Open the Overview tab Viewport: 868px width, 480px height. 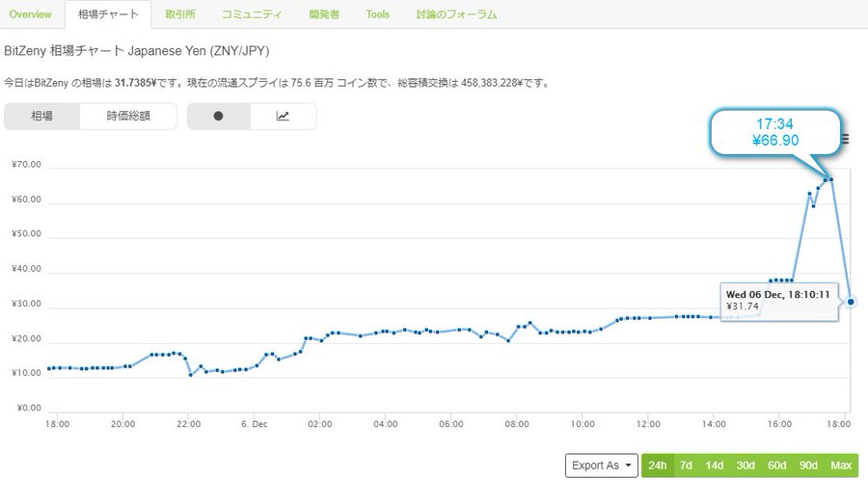(31, 14)
